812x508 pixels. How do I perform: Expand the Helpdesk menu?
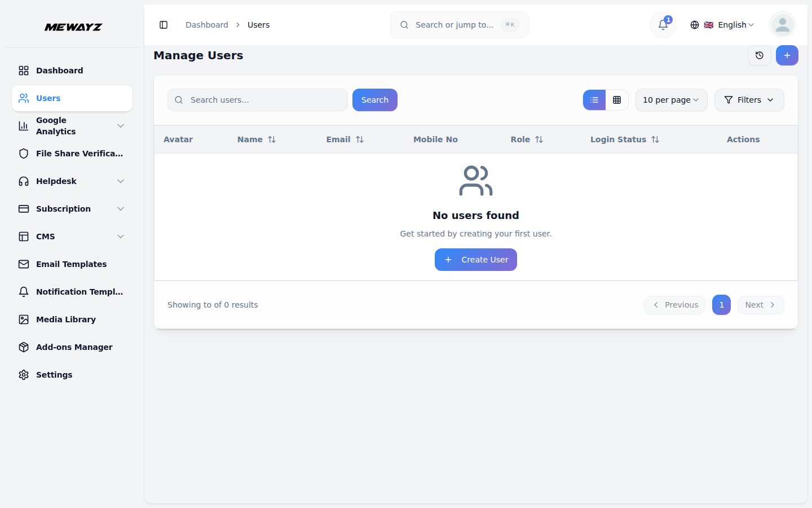56,181
